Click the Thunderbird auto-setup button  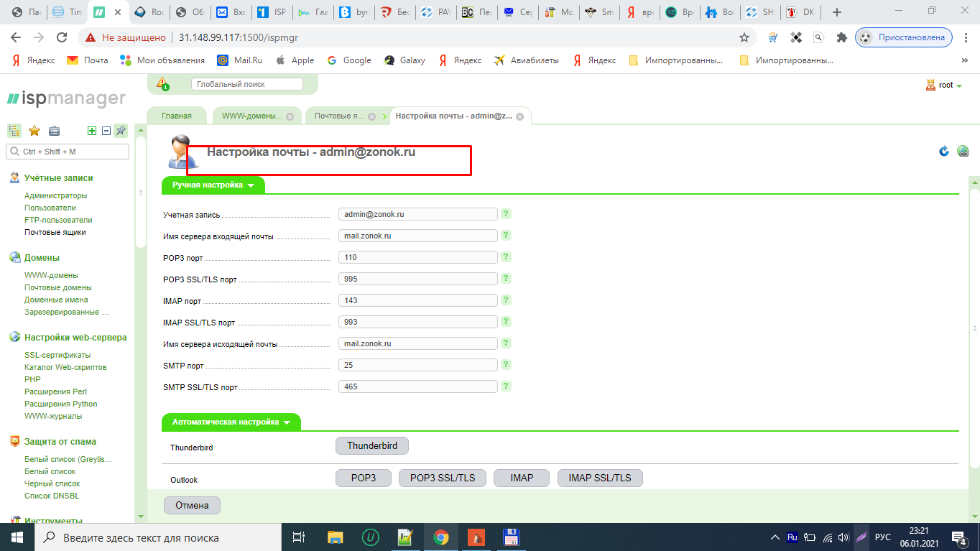pyautogui.click(x=372, y=446)
